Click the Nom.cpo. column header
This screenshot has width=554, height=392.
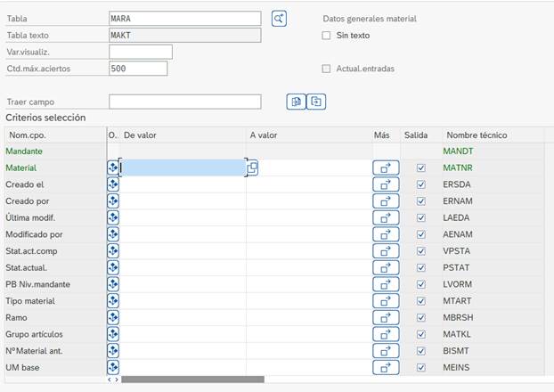55,135
